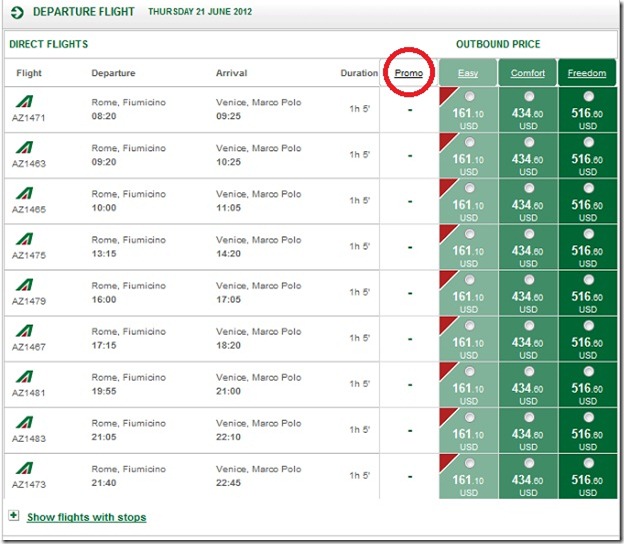Click flight number AZ1479 text
This screenshot has height=544, width=624.
tap(29, 301)
